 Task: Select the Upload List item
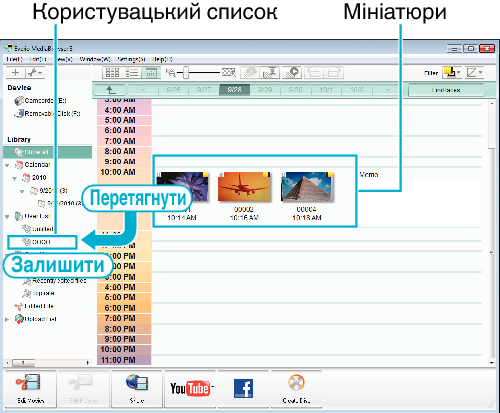pyautogui.click(x=35, y=319)
